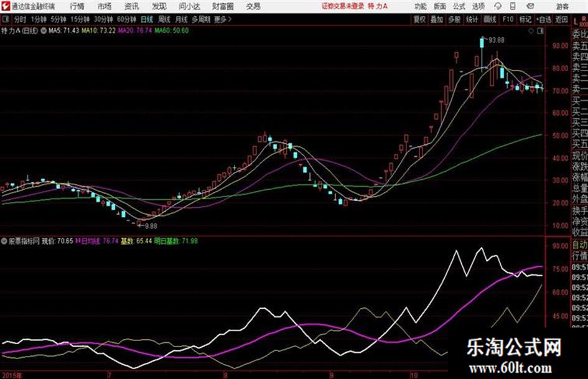Open the 版面 menu

tap(440, 6)
